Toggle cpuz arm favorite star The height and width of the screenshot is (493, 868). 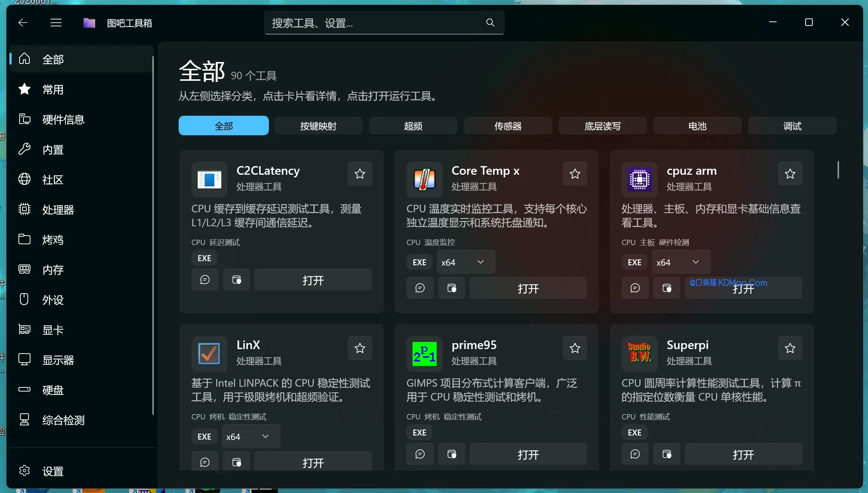pyautogui.click(x=790, y=174)
